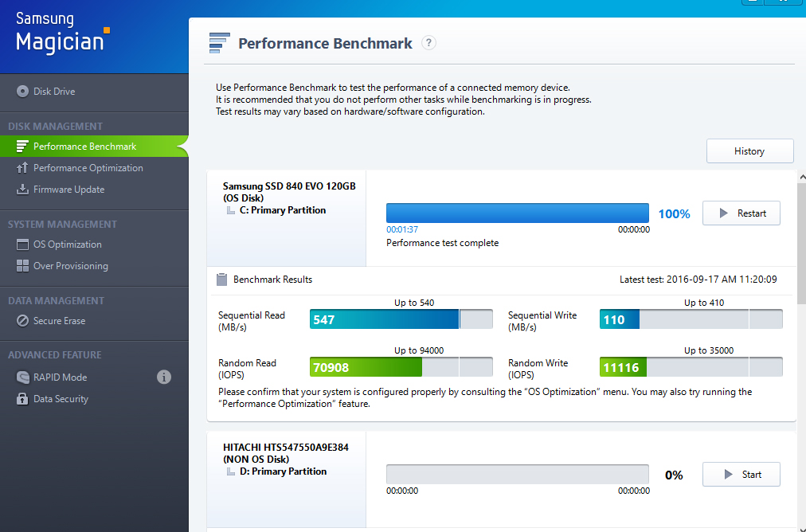
Task: Open RAPID Mode
Action: pos(94,377)
